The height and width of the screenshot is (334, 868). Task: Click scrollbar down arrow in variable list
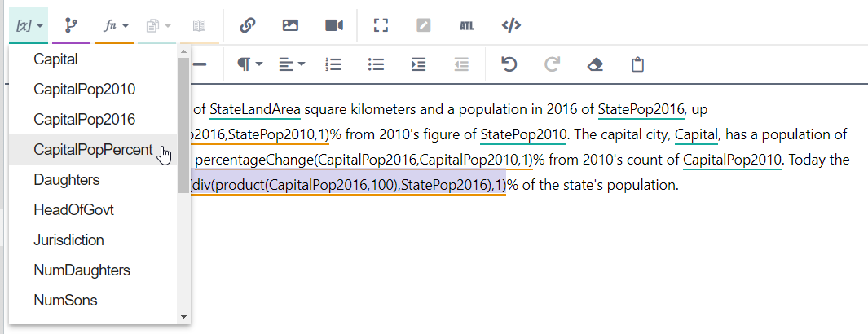tap(183, 317)
